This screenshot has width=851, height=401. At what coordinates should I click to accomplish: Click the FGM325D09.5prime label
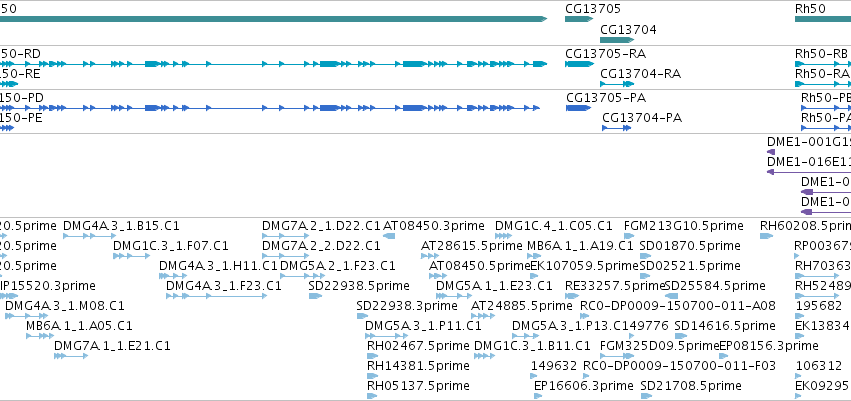click(x=659, y=346)
